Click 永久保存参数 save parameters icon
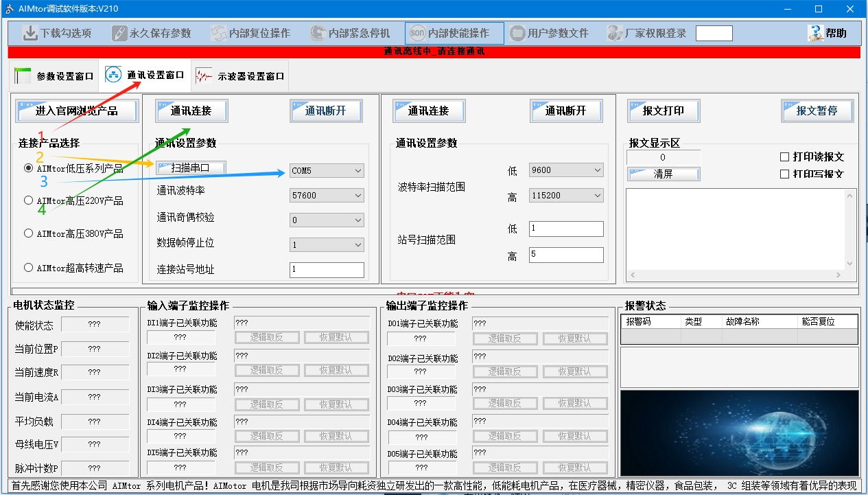Image resolution: width=868 pixels, height=495 pixels. (119, 33)
